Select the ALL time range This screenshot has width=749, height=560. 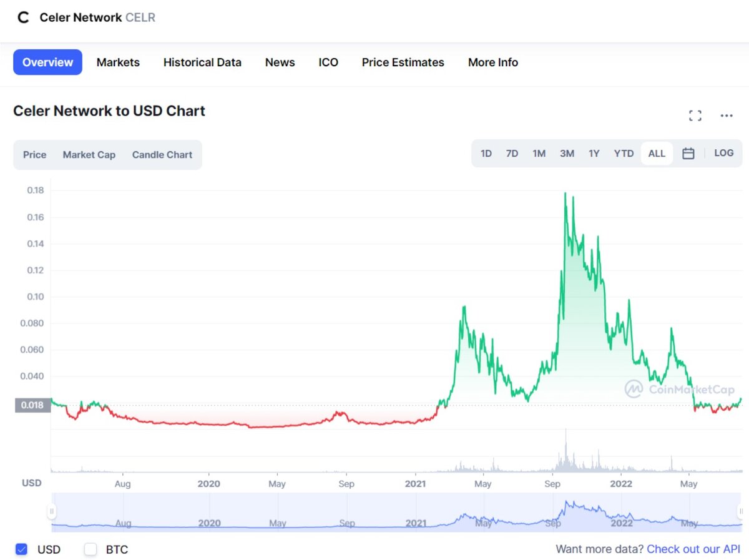pos(657,154)
